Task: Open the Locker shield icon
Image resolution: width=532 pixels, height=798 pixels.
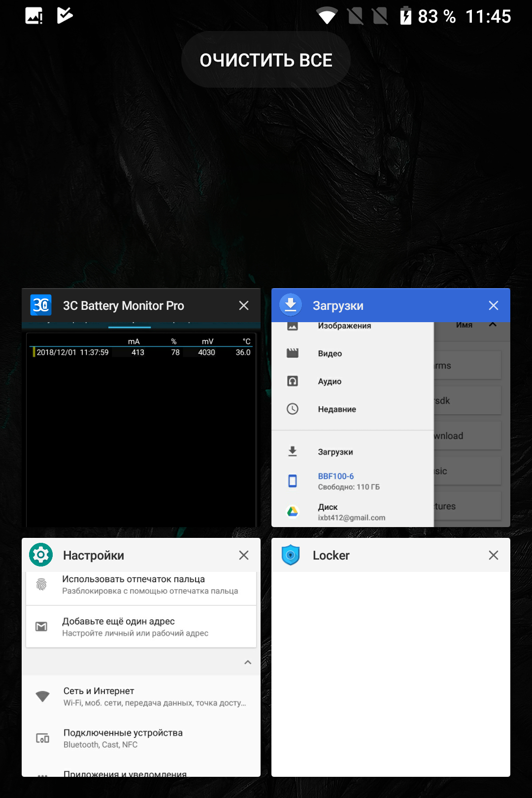Action: (291, 555)
